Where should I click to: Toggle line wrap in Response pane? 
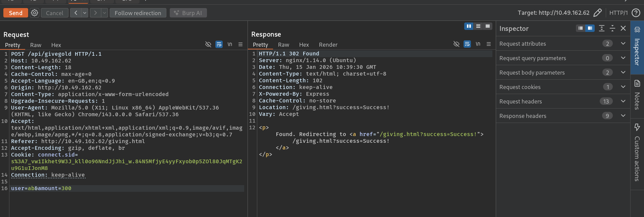pos(467,44)
